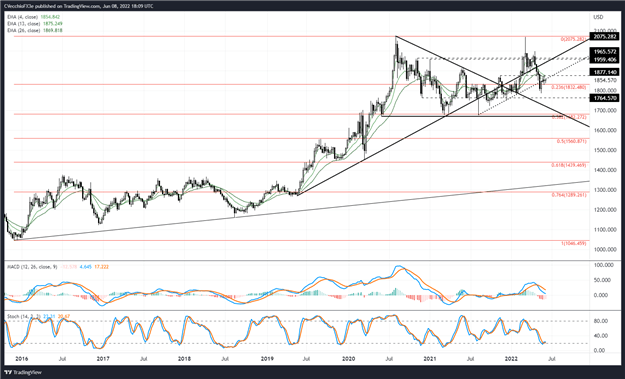Click the Stoch (14, 3, 3) legend
The height and width of the screenshot is (379, 625).
point(25,316)
